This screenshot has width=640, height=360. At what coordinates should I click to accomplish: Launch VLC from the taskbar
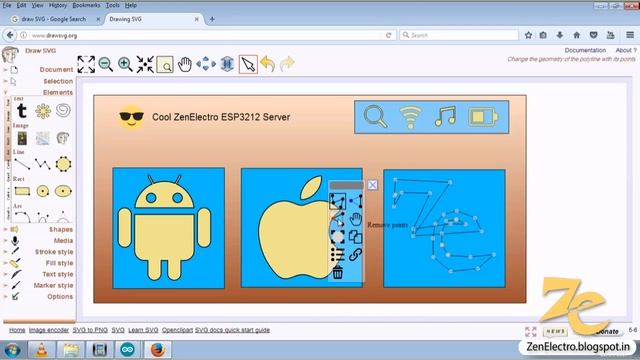(42, 350)
